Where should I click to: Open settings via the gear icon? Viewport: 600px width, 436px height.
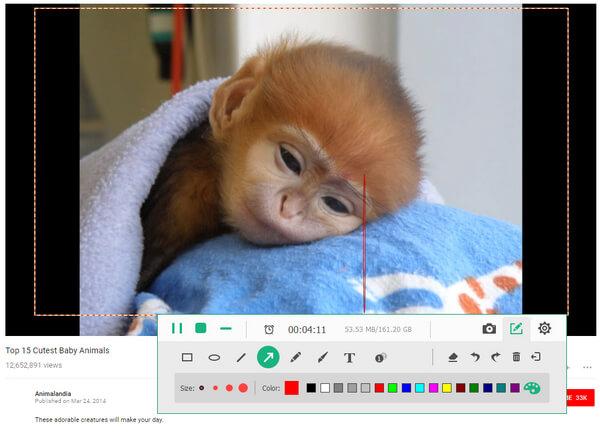point(545,328)
